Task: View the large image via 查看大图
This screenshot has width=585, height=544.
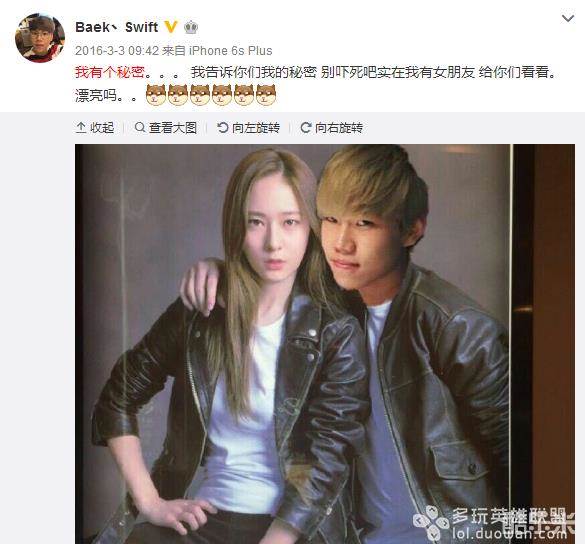Action: pos(166,128)
